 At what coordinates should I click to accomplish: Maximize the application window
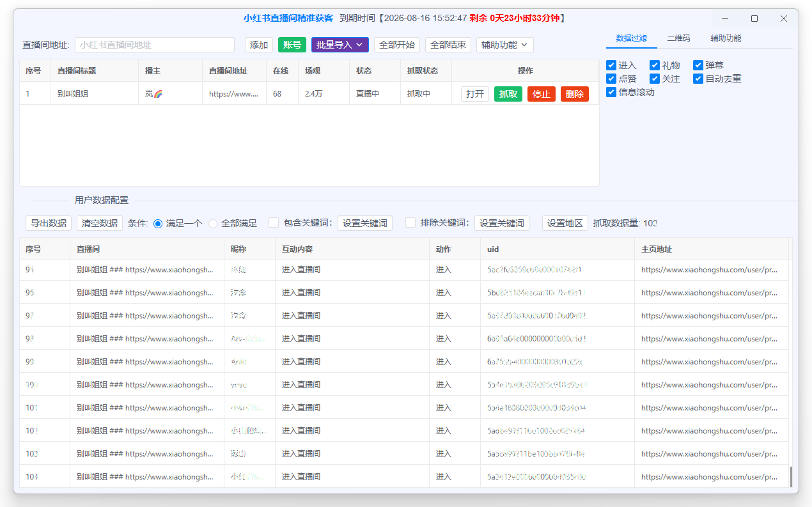[x=754, y=19]
